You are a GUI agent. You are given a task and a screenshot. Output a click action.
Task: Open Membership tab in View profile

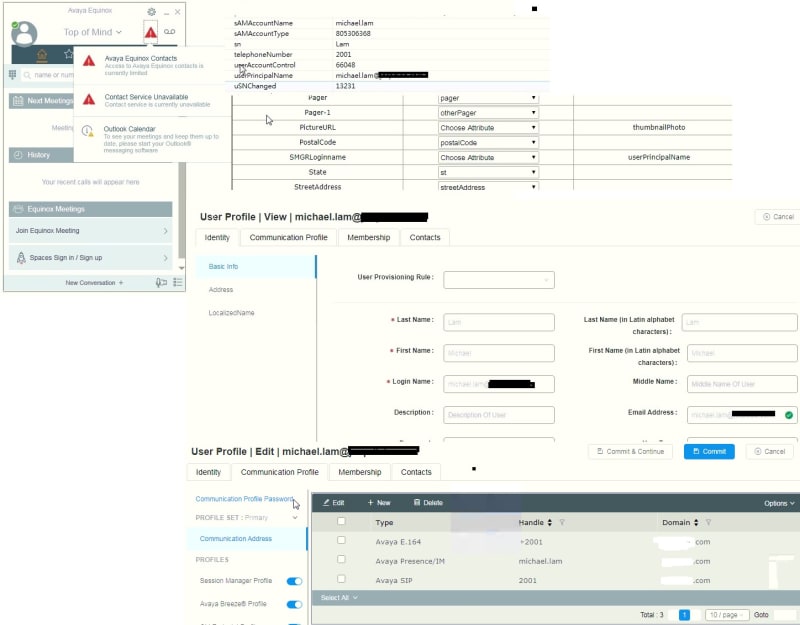click(x=368, y=237)
